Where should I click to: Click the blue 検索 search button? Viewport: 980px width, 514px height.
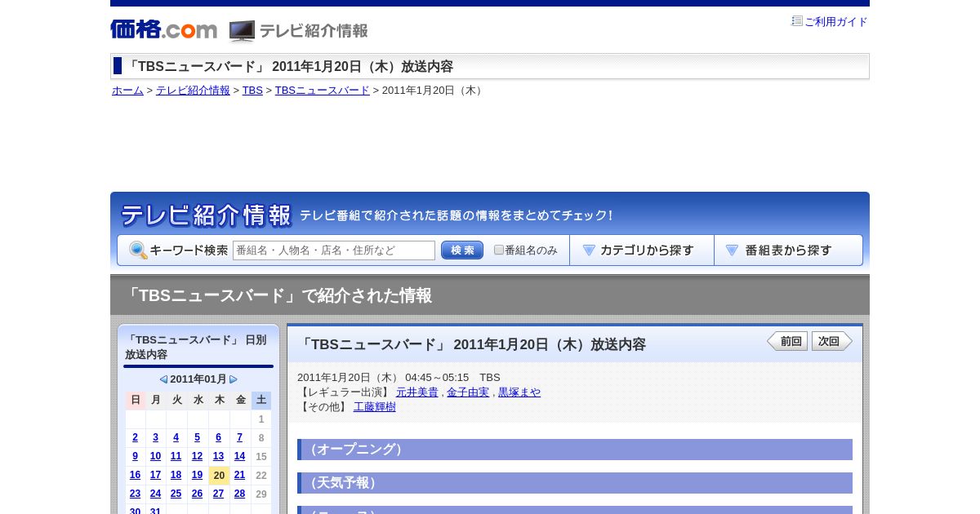click(462, 250)
